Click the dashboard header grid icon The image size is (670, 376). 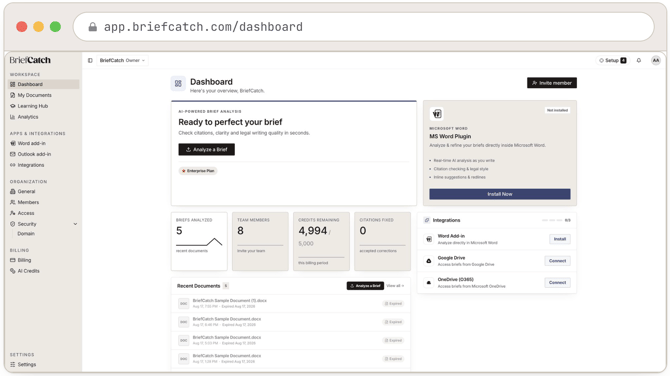178,84
